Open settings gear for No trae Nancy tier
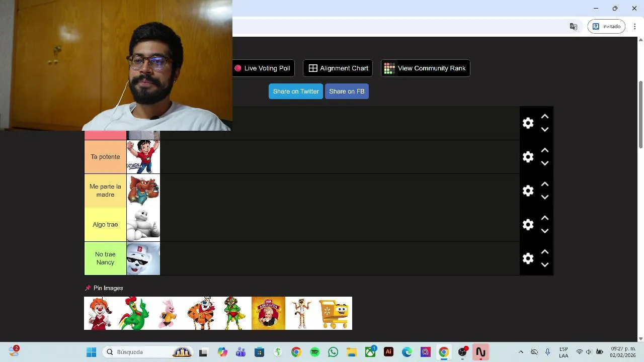 pos(528,258)
